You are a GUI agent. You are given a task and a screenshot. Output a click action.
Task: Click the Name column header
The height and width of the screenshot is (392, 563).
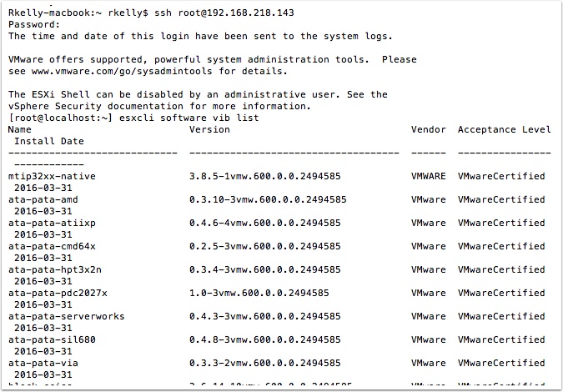click(20, 129)
